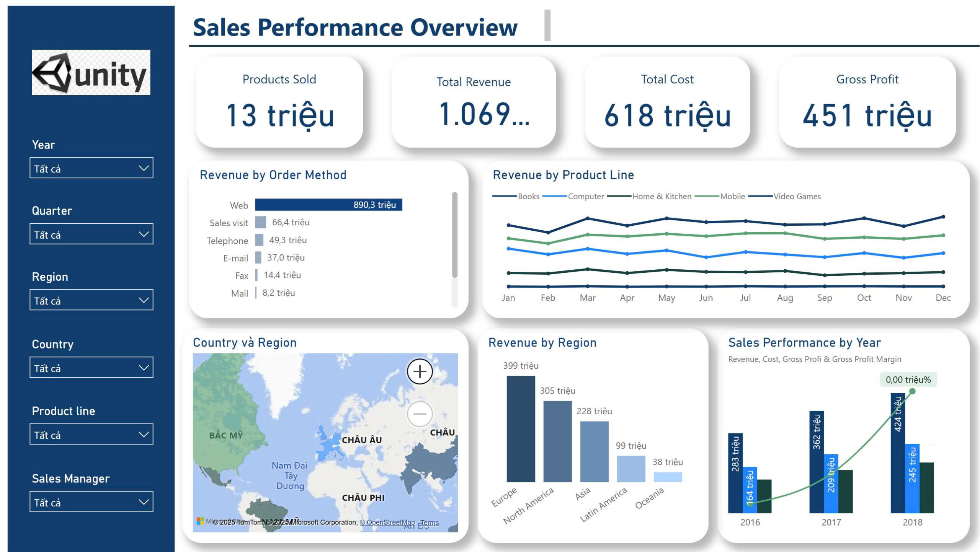Click the map zoom-in button
This screenshot has height=552, width=980.
point(420,371)
